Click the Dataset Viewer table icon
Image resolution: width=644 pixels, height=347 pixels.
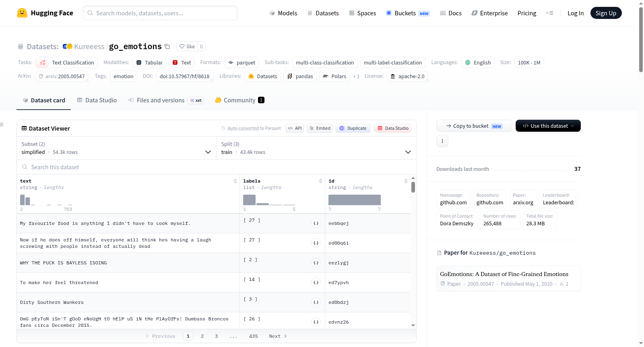tap(24, 128)
